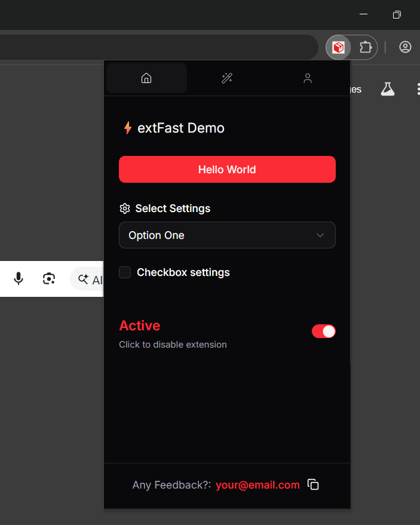
Task: Open the Option One dropdown
Action: pos(227,235)
